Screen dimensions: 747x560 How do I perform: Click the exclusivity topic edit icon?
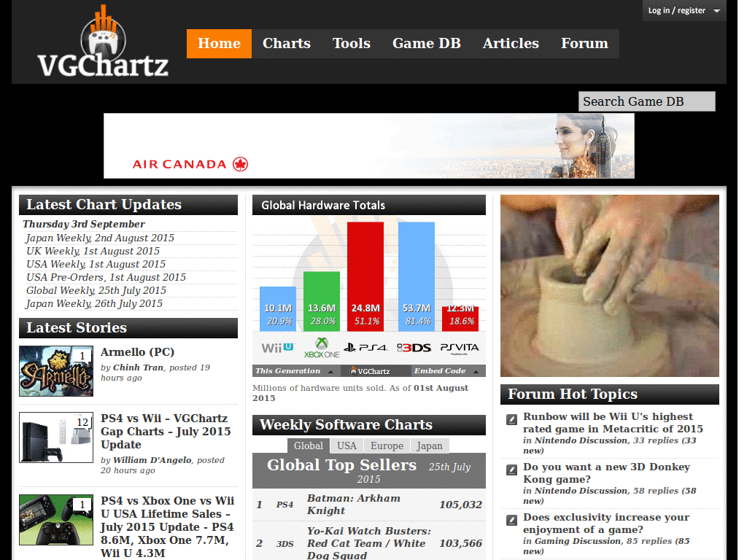coord(511,521)
